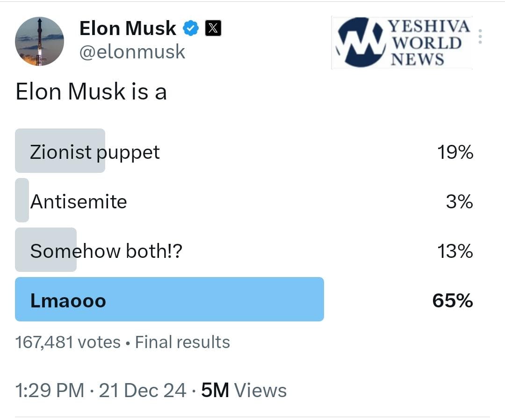Click the 19% poll percentage
505x420 pixels.
pyautogui.click(x=455, y=152)
